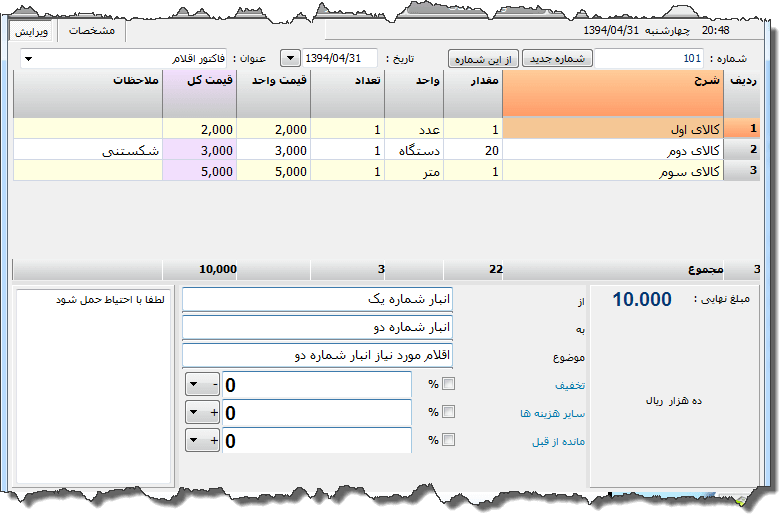This screenshot has width=779, height=514.
Task: Open the minus sign dropdown for تخفیف
Action: click(203, 384)
